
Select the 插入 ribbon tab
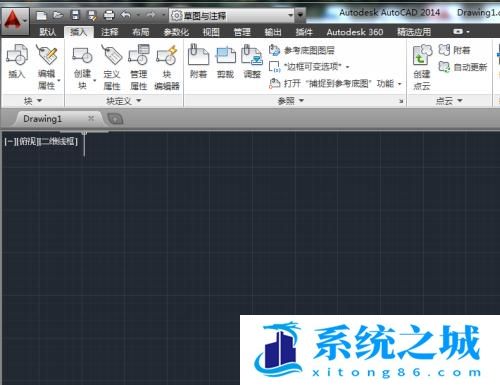(78, 32)
